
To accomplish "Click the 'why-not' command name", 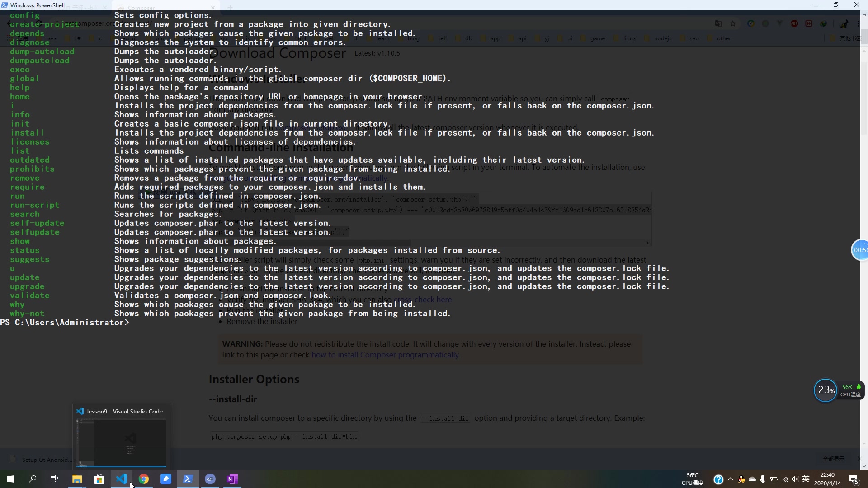I will pos(27,314).
